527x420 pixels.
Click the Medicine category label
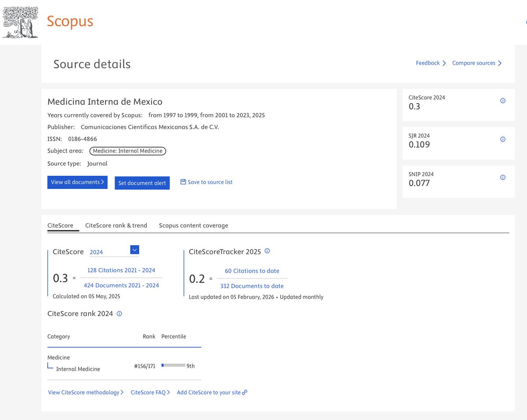coord(58,358)
